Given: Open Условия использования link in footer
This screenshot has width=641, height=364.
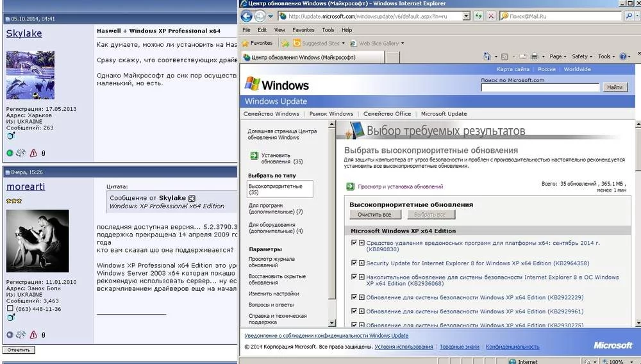Looking at the screenshot, I should 403,347.
